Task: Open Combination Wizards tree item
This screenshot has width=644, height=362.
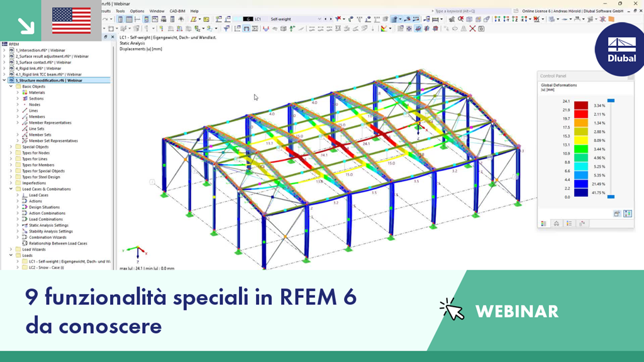Action: click(x=47, y=237)
